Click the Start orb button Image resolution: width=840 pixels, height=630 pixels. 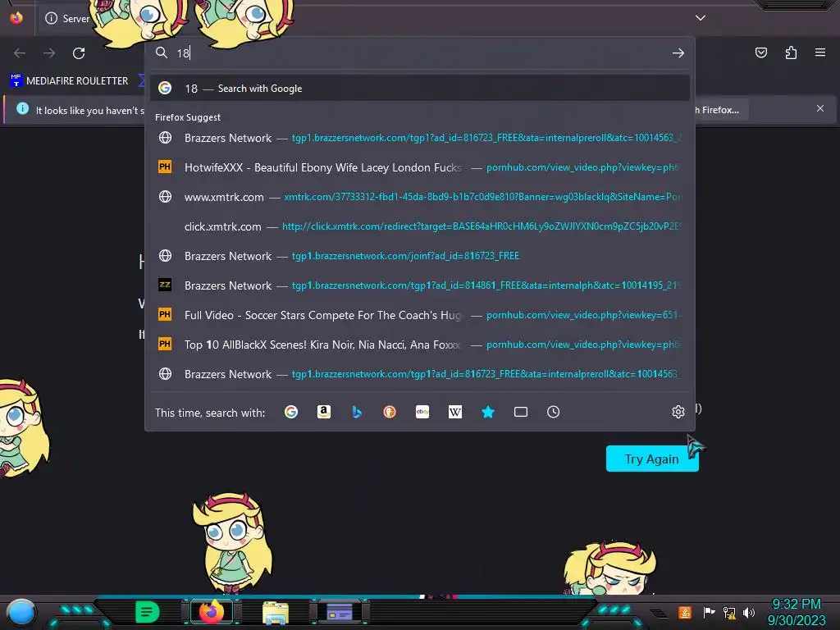point(21,612)
